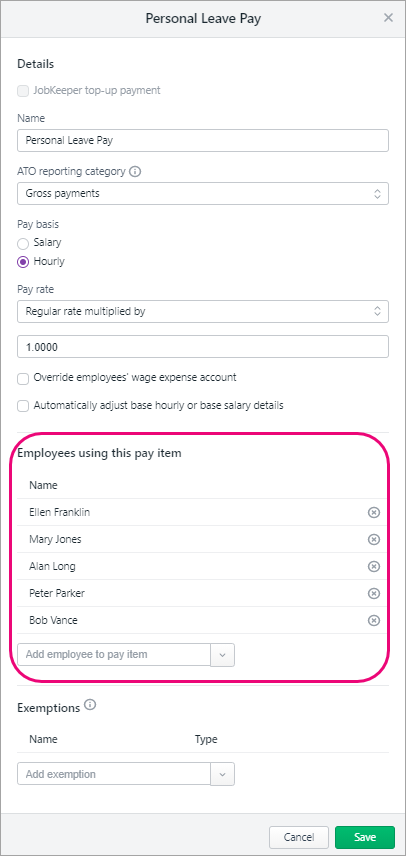Click the Cancel button
Viewport: 406px width, 856px height.
click(x=299, y=837)
